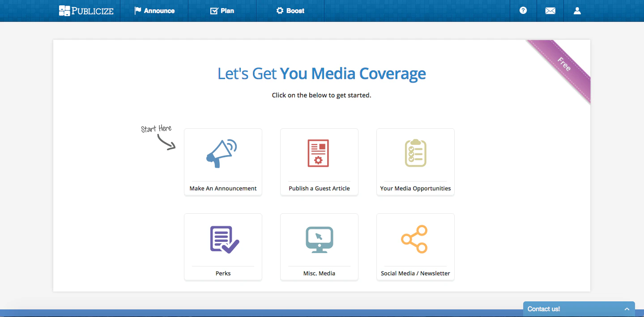This screenshot has height=317, width=644.
Task: Open the Contact us! chat widget
Action: pyautogui.click(x=579, y=309)
